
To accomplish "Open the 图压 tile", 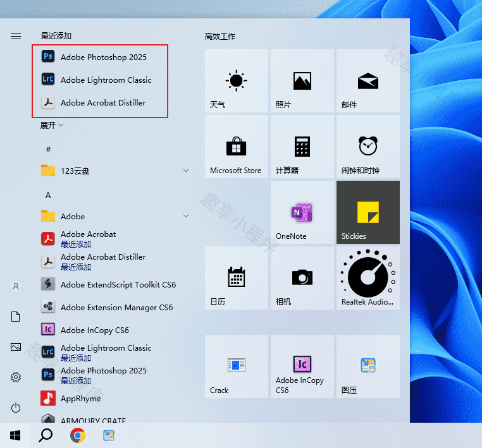I will click(x=368, y=366).
